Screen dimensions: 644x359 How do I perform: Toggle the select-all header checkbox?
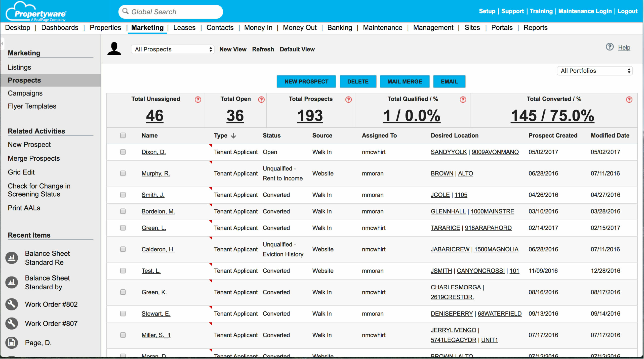tap(123, 136)
